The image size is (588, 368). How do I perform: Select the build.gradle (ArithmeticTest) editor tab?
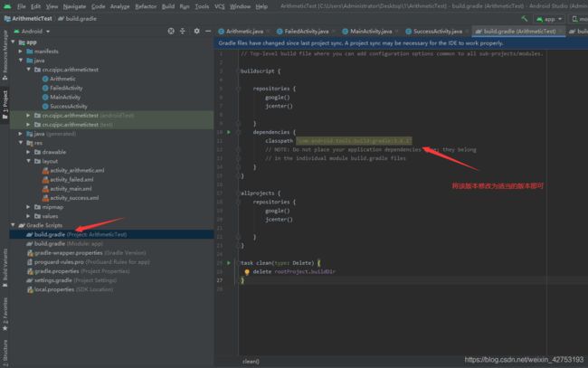[519, 32]
